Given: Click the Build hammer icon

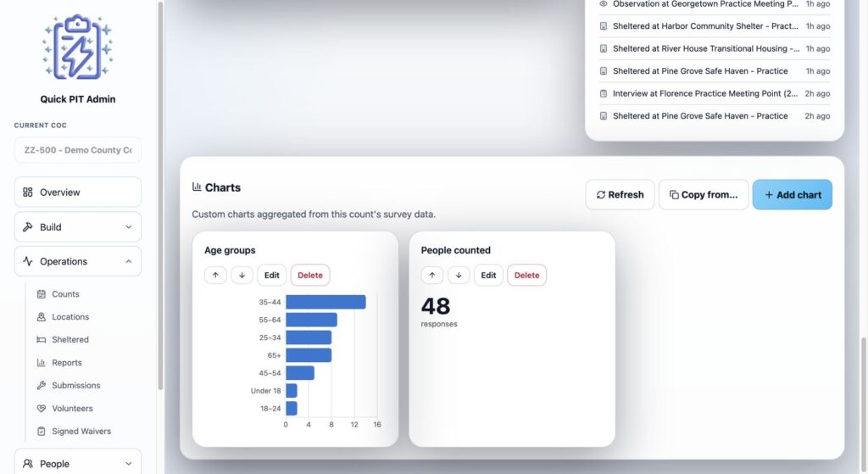Looking at the screenshot, I should pos(28,227).
